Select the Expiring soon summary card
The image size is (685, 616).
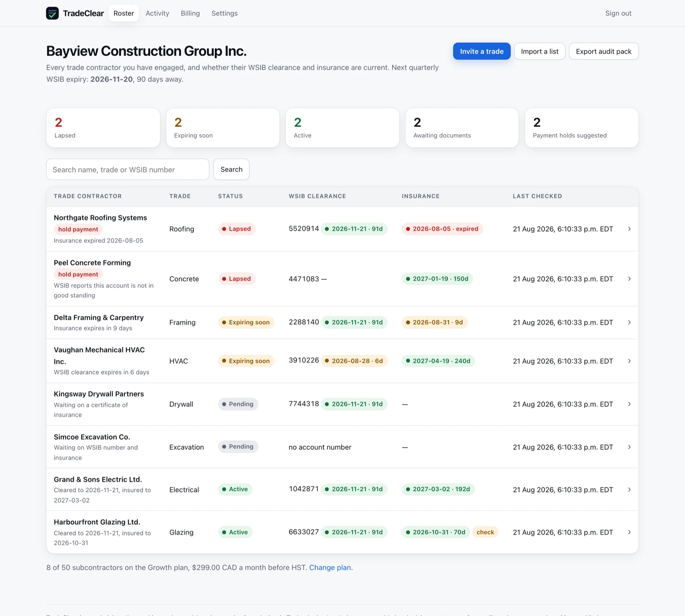pos(223,128)
